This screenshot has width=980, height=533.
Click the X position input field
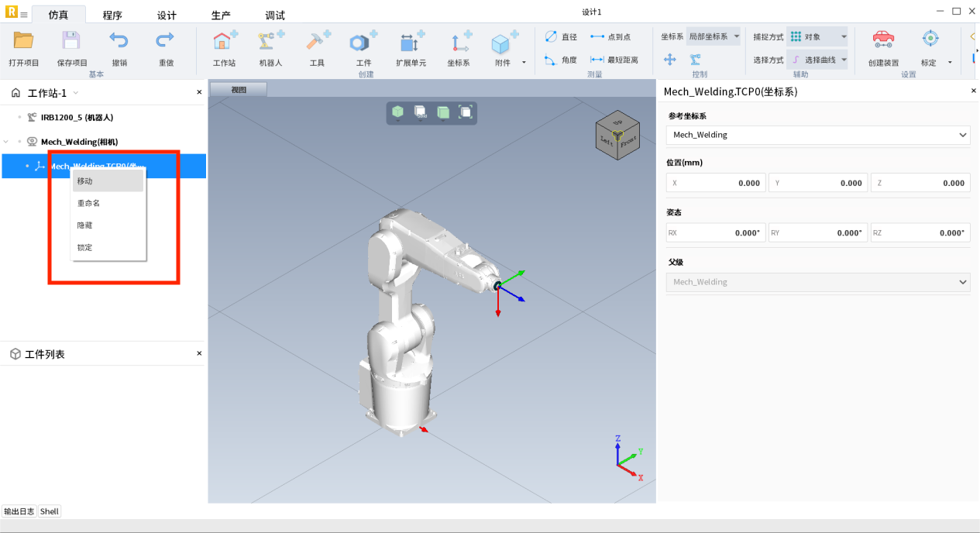(716, 183)
